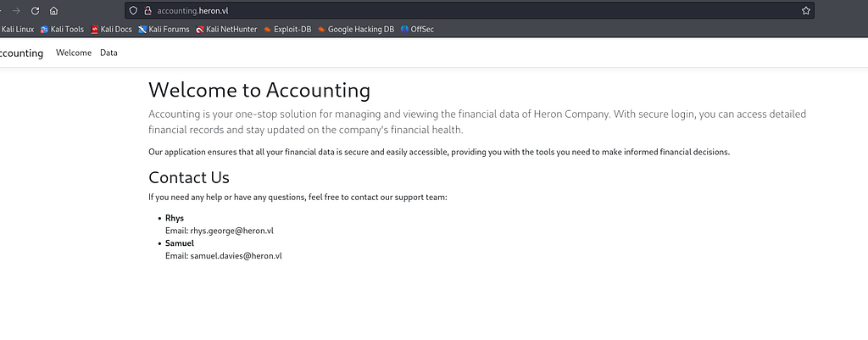View insecure connection padlock info

click(x=147, y=10)
